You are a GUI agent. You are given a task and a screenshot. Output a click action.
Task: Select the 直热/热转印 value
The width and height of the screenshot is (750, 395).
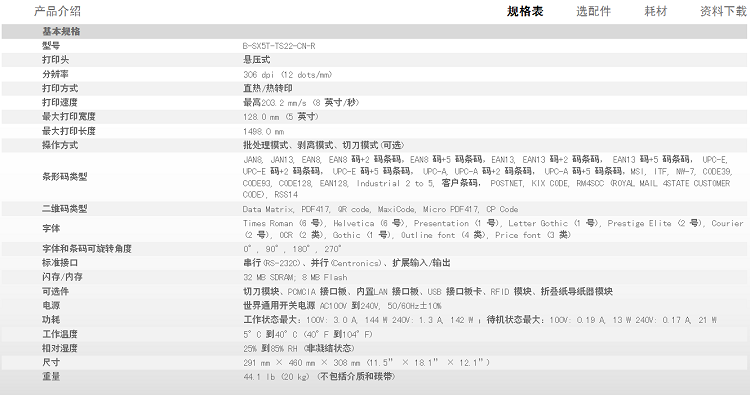[x=267, y=88]
